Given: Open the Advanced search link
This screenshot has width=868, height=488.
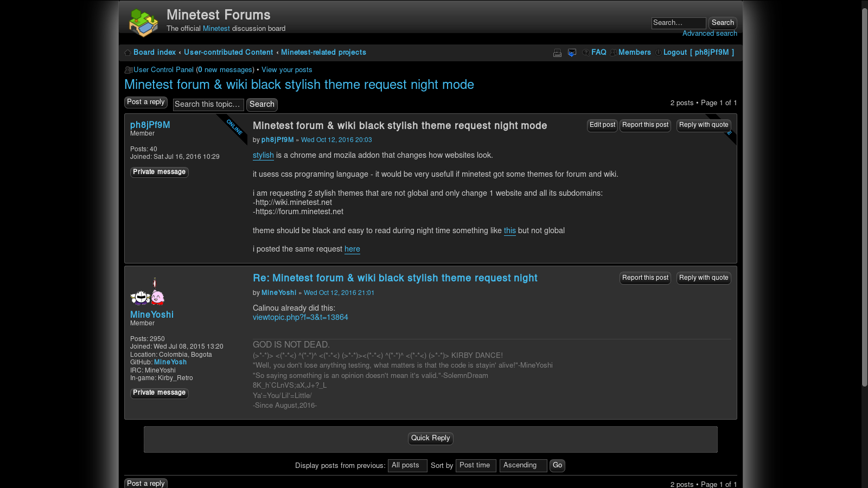Looking at the screenshot, I should (709, 34).
